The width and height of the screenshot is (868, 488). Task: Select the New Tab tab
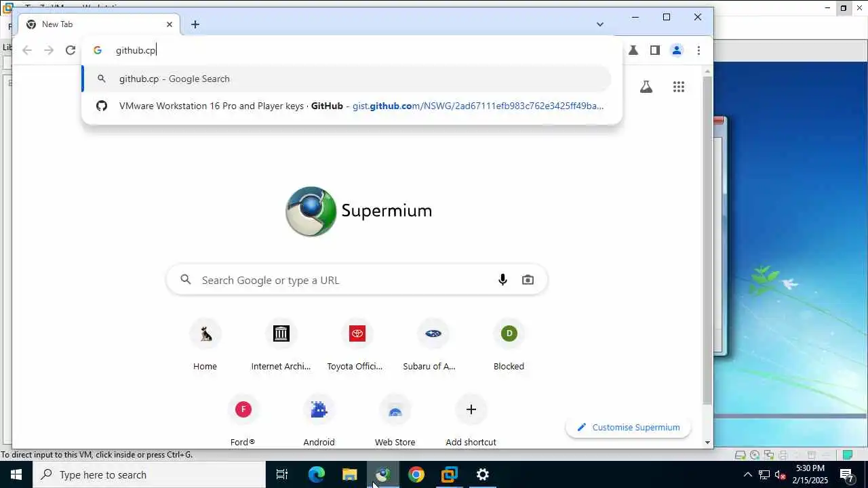click(100, 24)
